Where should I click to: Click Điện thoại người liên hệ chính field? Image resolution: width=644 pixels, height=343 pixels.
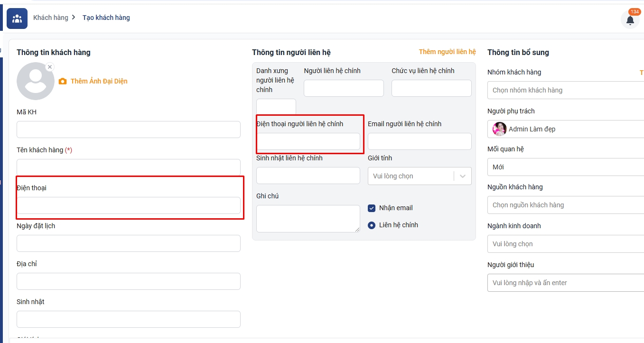(308, 141)
